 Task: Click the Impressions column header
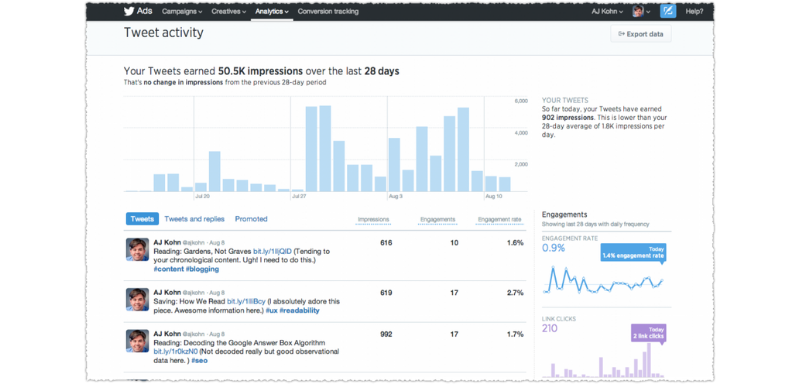(373, 220)
